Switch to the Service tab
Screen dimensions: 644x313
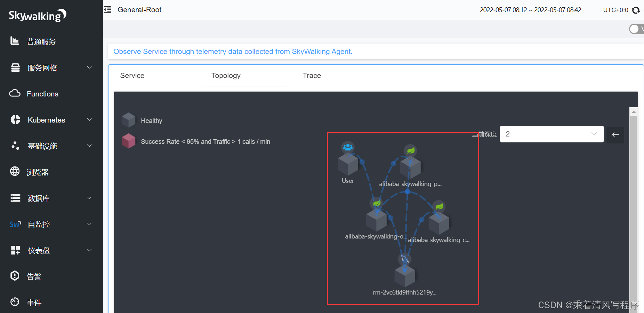point(132,76)
